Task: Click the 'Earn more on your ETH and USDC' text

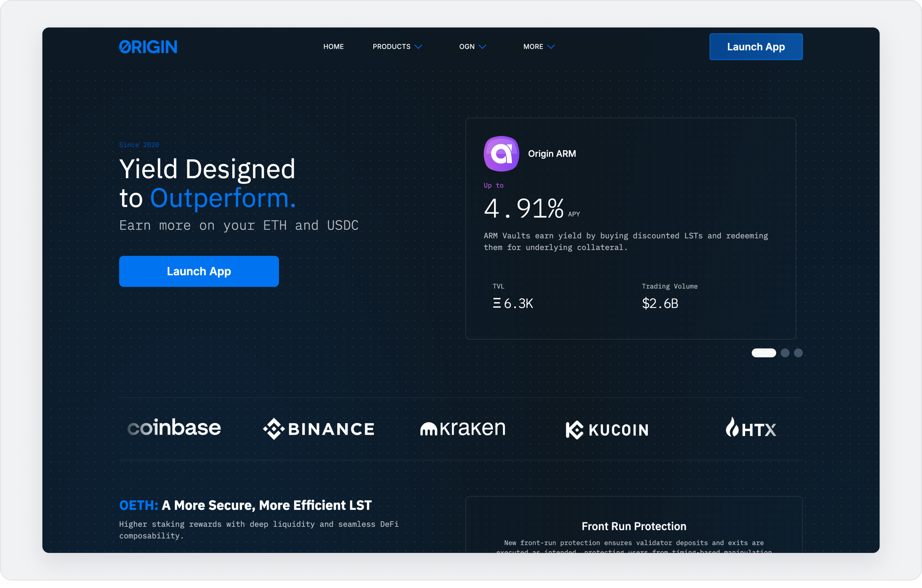Action: click(x=239, y=225)
